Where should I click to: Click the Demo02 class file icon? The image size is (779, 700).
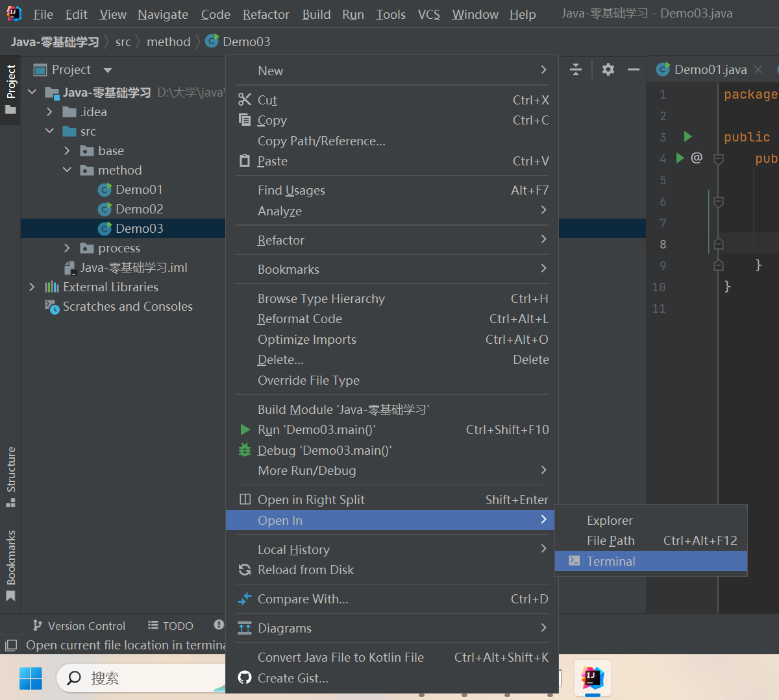pos(105,209)
